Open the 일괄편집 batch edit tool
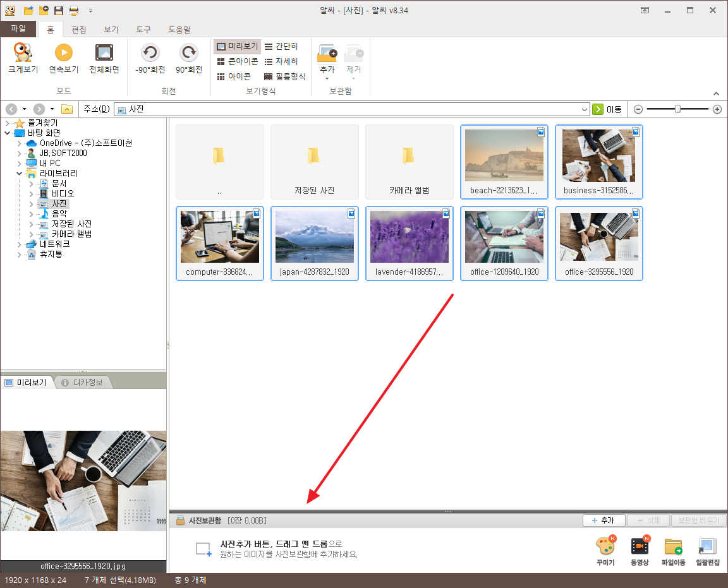 [708, 551]
